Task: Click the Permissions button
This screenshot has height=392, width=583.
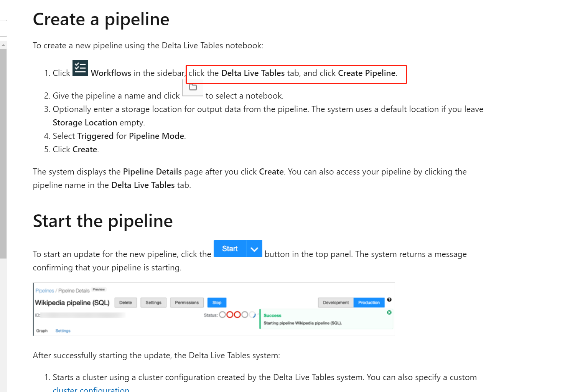Action: [x=187, y=303]
